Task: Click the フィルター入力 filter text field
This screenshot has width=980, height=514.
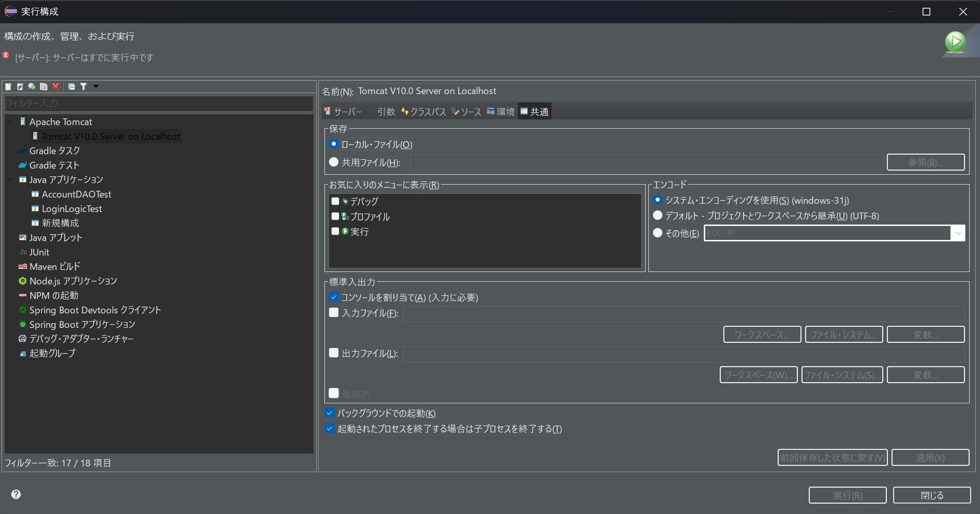Action: (x=159, y=103)
